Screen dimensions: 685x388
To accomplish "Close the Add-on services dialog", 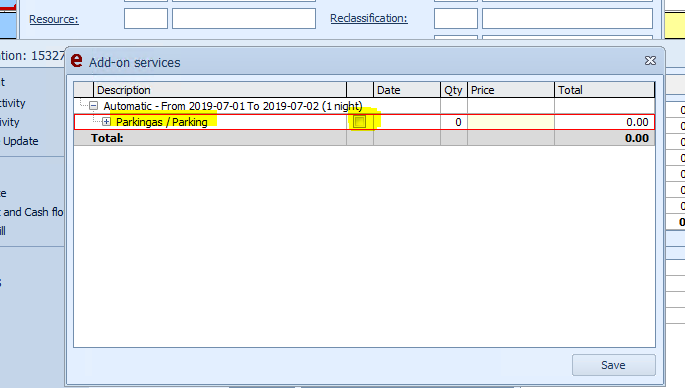I will [650, 61].
